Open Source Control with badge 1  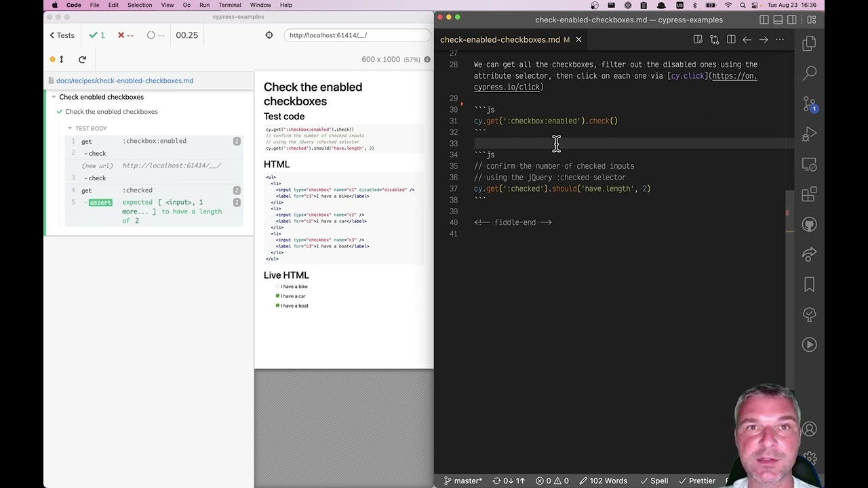pyautogui.click(x=809, y=104)
